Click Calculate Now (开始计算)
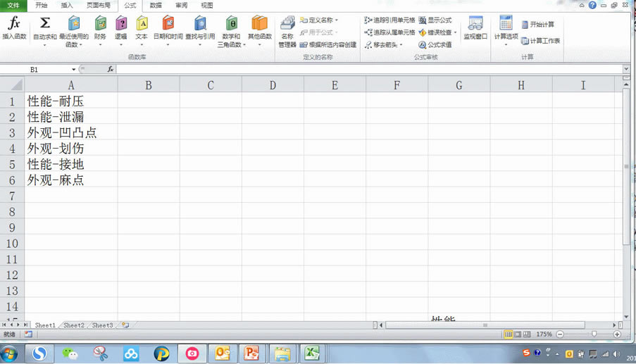Screen dimensions: 636x364 [538, 25]
